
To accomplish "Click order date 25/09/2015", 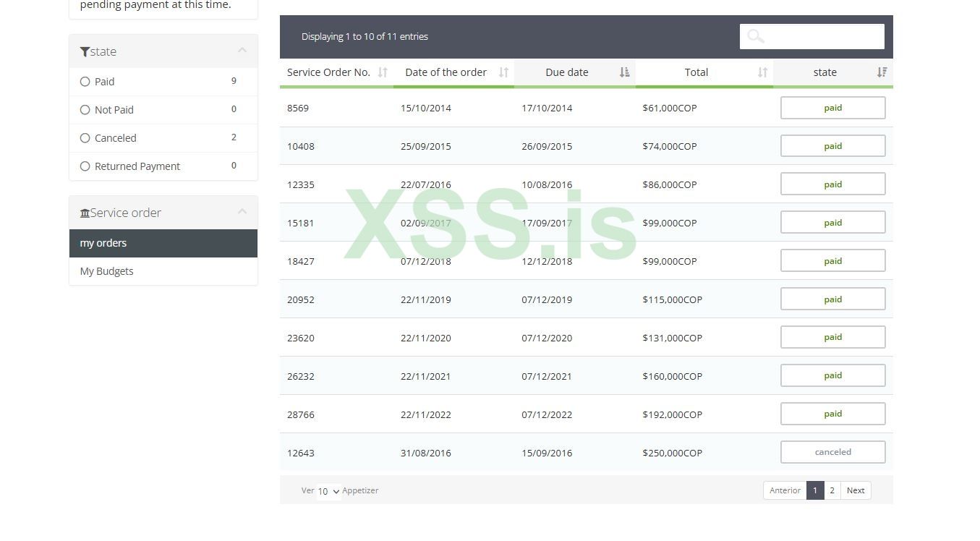I will (426, 147).
